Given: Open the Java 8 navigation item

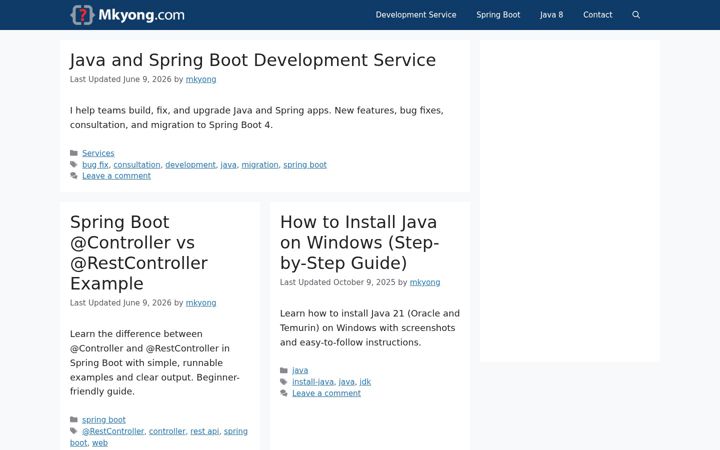Looking at the screenshot, I should click(x=551, y=15).
